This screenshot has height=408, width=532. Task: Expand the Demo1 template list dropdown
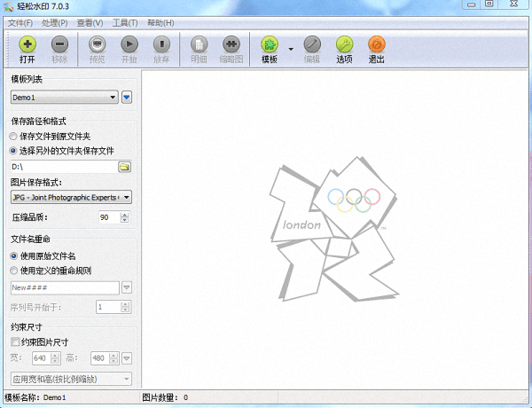click(x=65, y=98)
